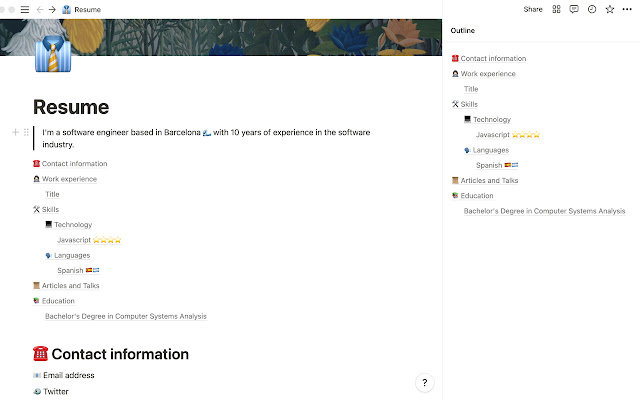Open the block drag handle menu
The image size is (640, 400).
pos(26,132)
